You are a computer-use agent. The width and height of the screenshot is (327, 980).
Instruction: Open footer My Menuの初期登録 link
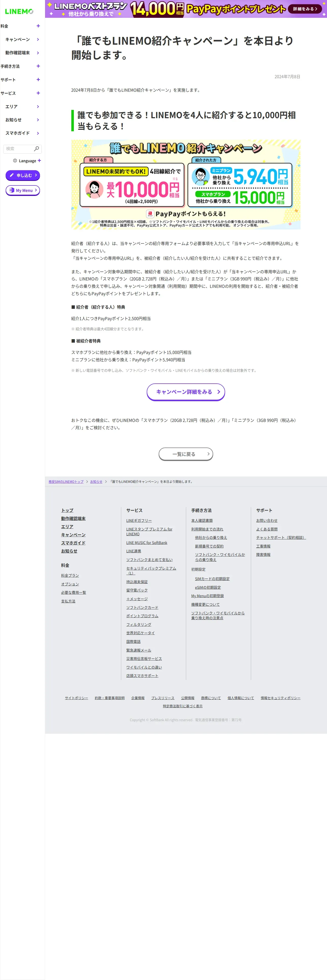click(x=208, y=596)
